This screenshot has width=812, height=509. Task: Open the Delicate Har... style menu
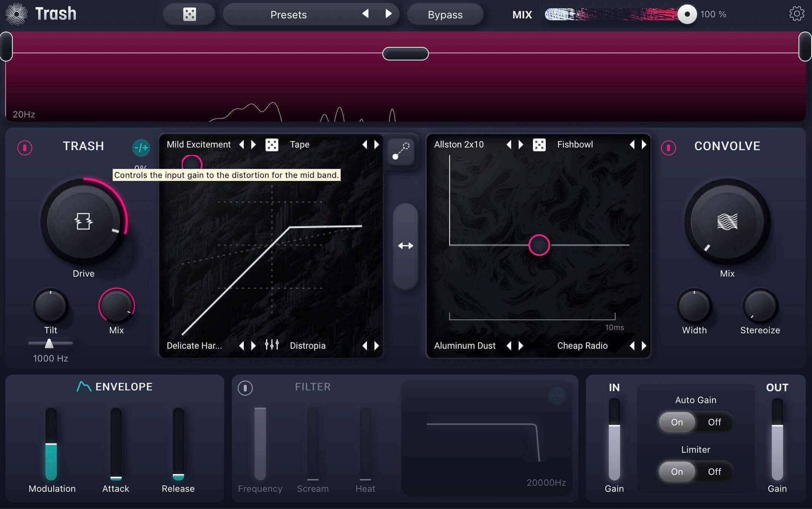[x=194, y=345]
